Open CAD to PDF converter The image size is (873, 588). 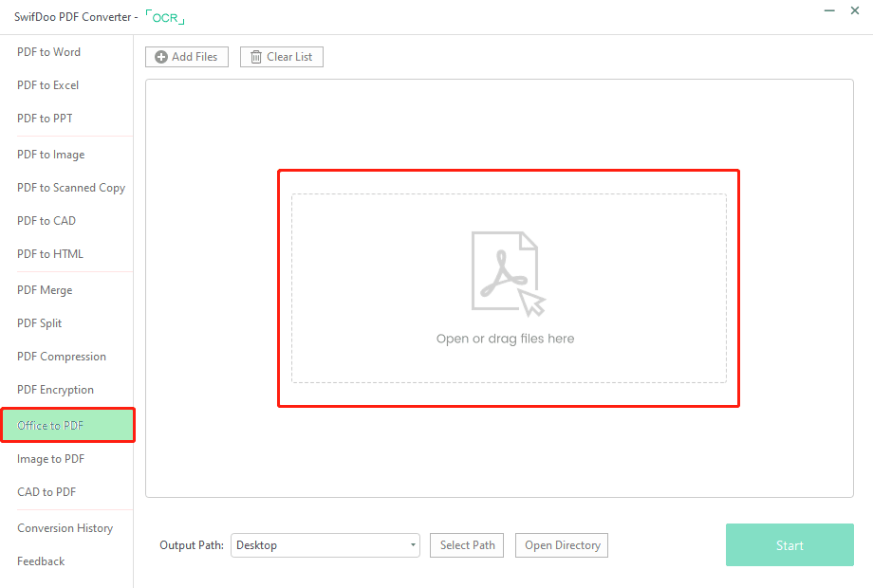point(46,492)
